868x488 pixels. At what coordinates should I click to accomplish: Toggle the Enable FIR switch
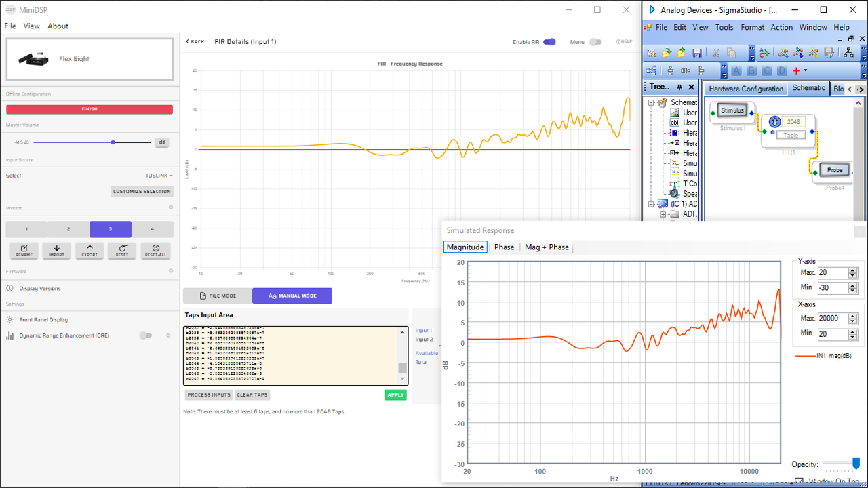click(x=549, y=42)
